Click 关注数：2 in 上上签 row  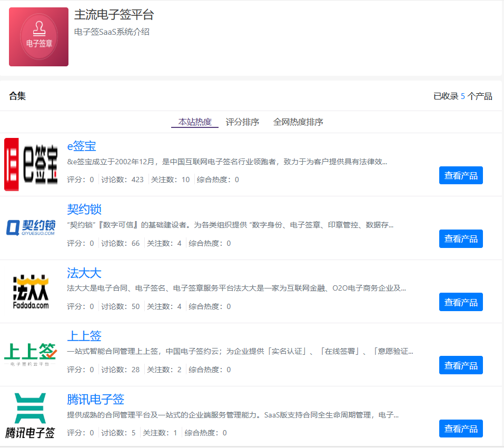(164, 370)
